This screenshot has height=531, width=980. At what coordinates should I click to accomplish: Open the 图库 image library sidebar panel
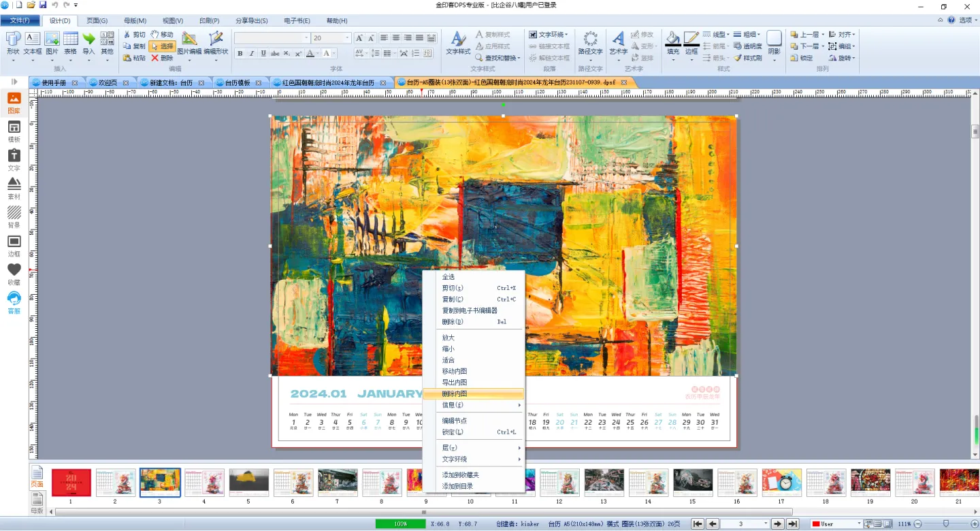click(x=14, y=102)
